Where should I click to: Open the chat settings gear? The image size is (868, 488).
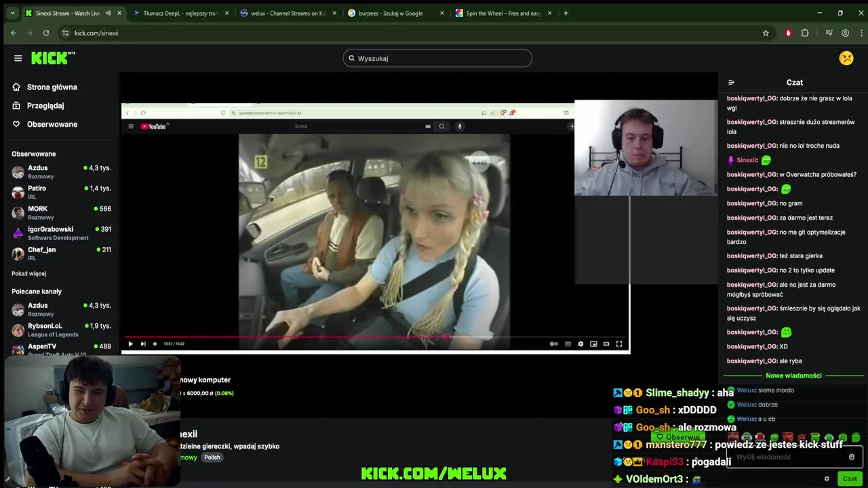point(827,479)
